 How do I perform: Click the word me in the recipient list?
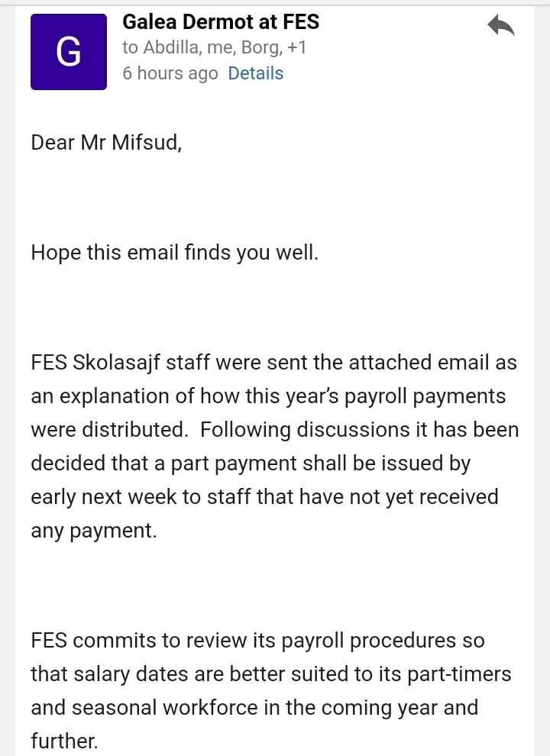click(222, 47)
